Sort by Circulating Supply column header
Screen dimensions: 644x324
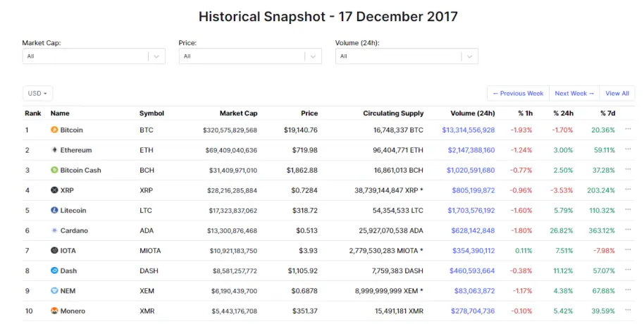pos(393,113)
